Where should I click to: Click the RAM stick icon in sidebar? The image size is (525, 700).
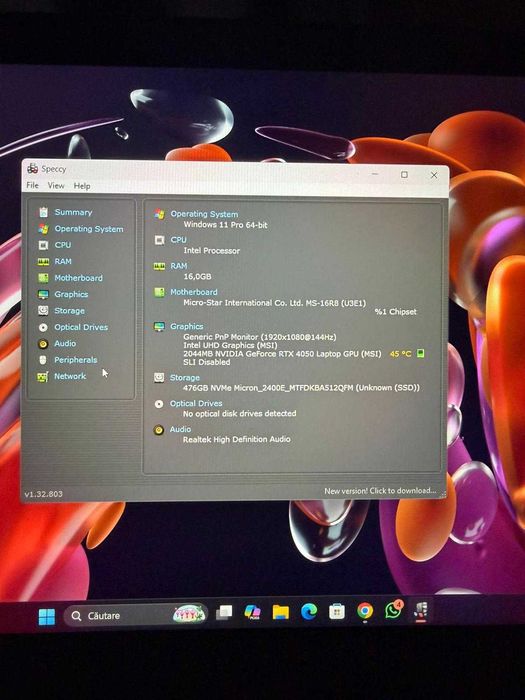[x=43, y=262]
